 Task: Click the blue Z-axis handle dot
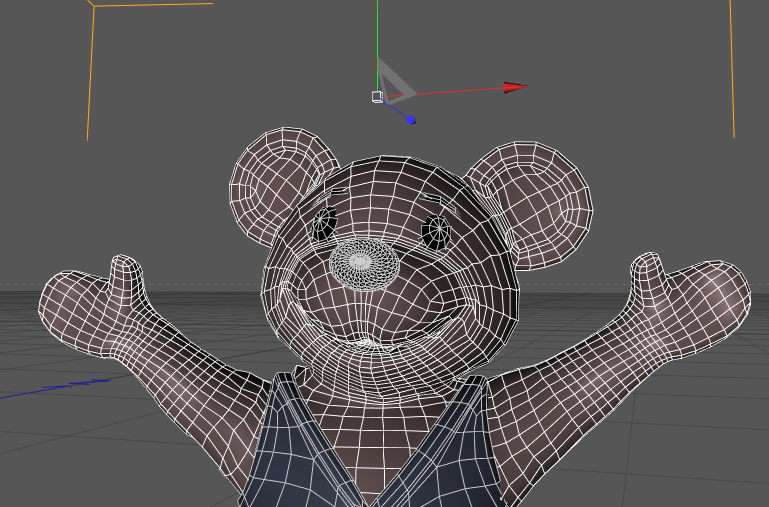coord(411,120)
